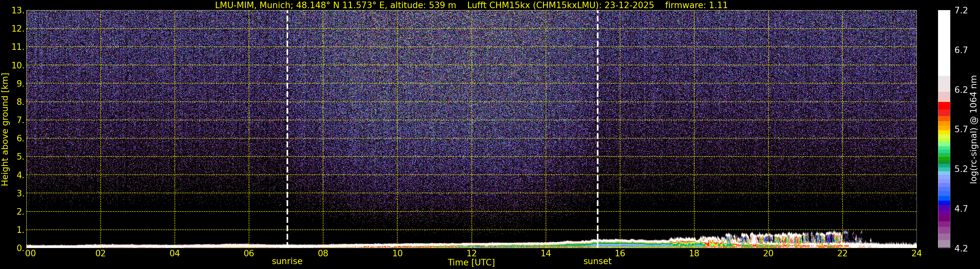Viewport: 980px width, 269px height.
Task: Click the "7.2" colorbar tick label
Action: point(961,10)
